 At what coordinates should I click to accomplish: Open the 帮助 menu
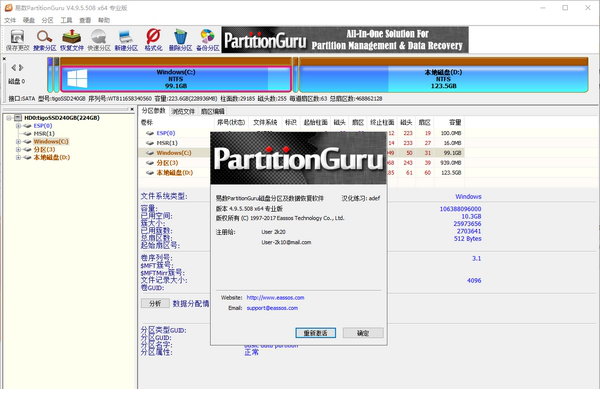[x=104, y=20]
